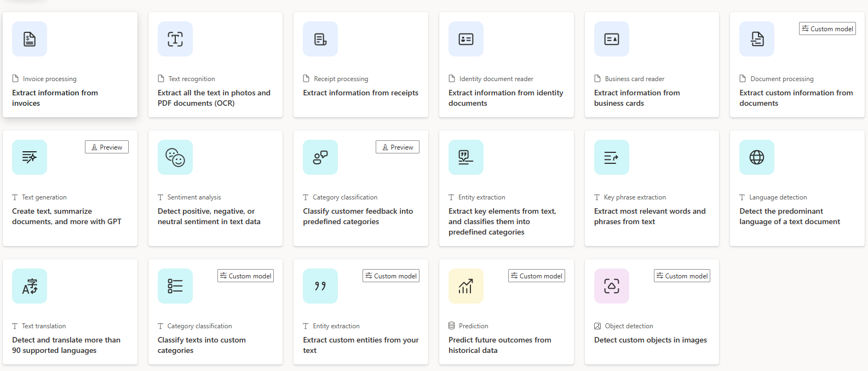Open "Extract custom entities from your text"
This screenshot has width=868, height=371.
point(360,345)
